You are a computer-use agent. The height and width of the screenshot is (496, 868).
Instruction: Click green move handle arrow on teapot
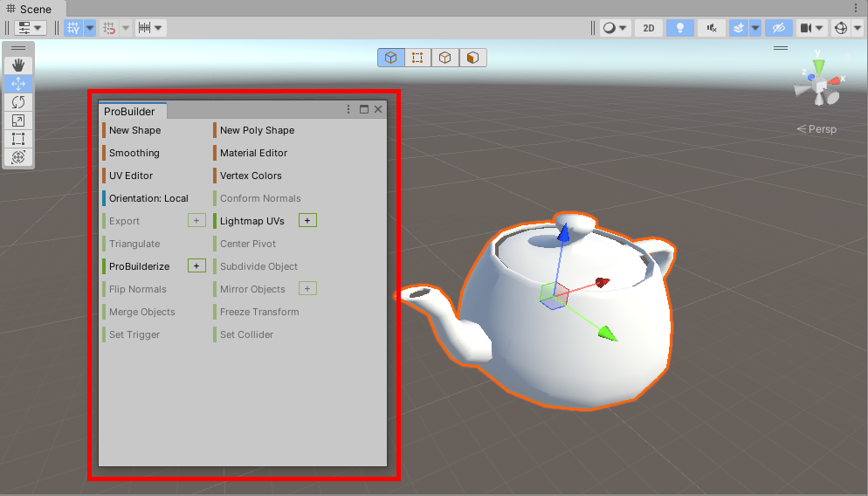click(608, 334)
